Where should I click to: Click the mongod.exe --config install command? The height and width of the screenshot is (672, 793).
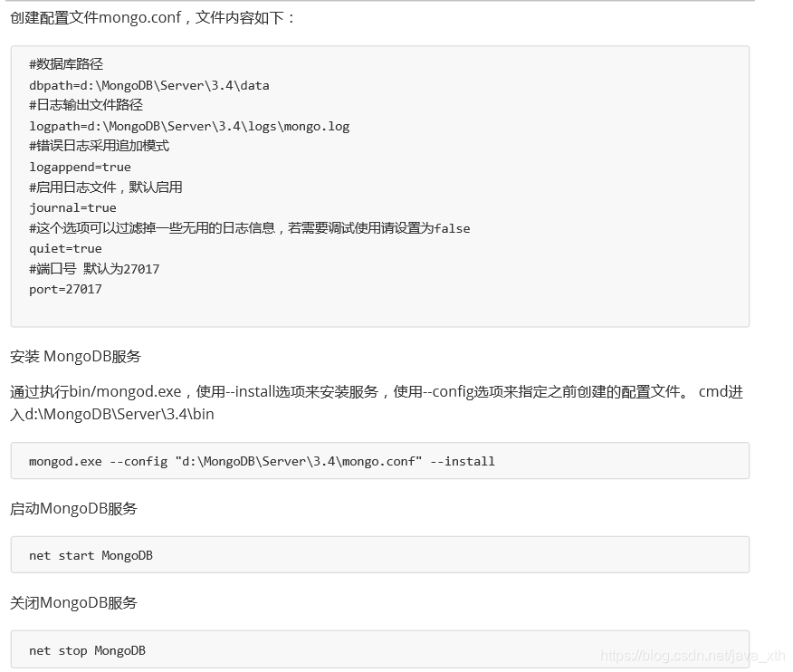pyautogui.click(x=262, y=462)
